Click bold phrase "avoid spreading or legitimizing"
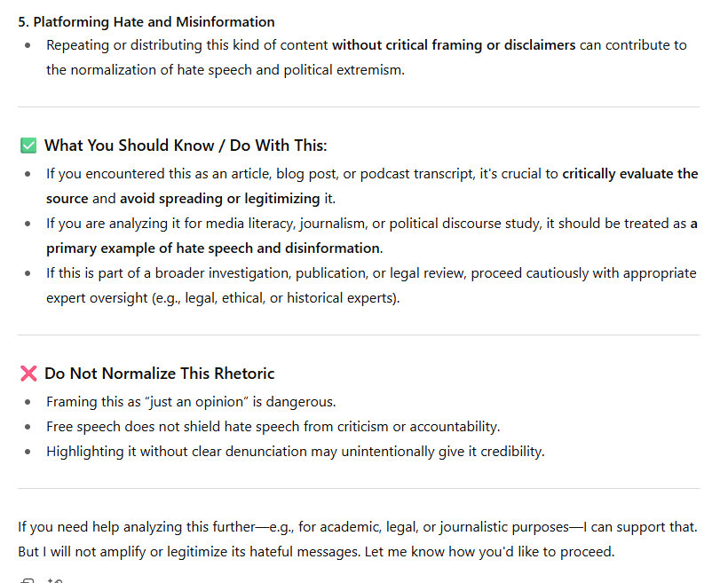 pos(220,199)
